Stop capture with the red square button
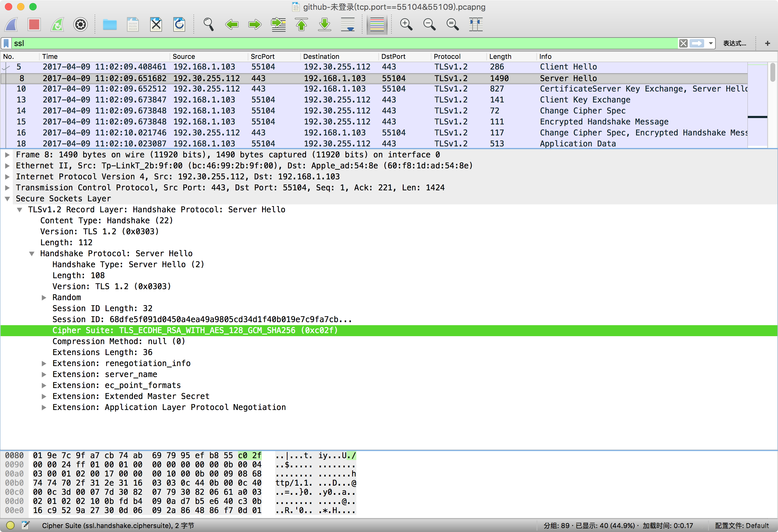Screen dimensions: 778x532 pos(34,24)
